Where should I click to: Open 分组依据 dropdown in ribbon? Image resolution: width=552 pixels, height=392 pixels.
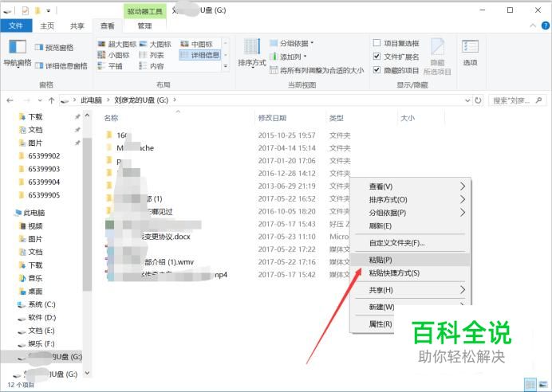[291, 43]
